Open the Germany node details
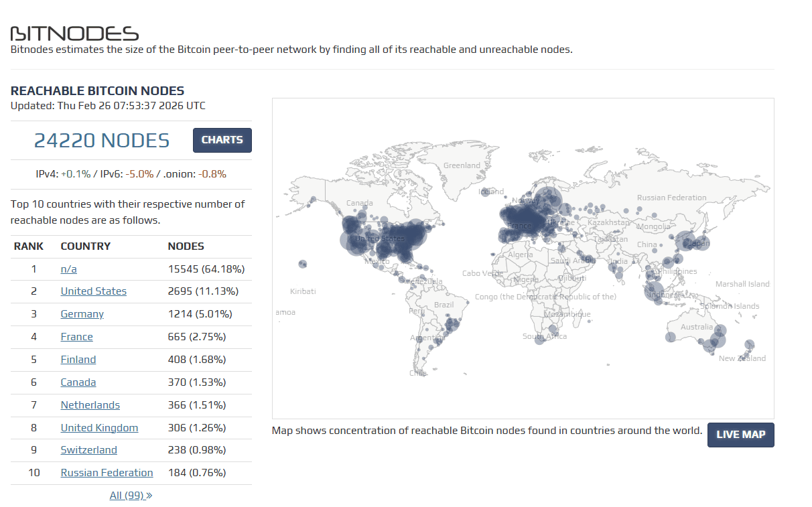Image resolution: width=812 pixels, height=507 pixels. [x=82, y=313]
